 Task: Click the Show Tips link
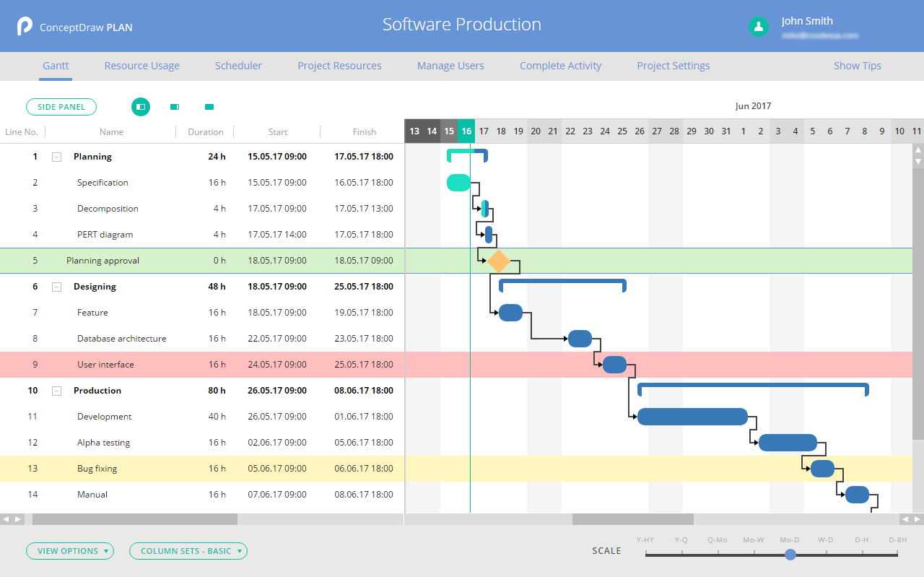coord(857,66)
